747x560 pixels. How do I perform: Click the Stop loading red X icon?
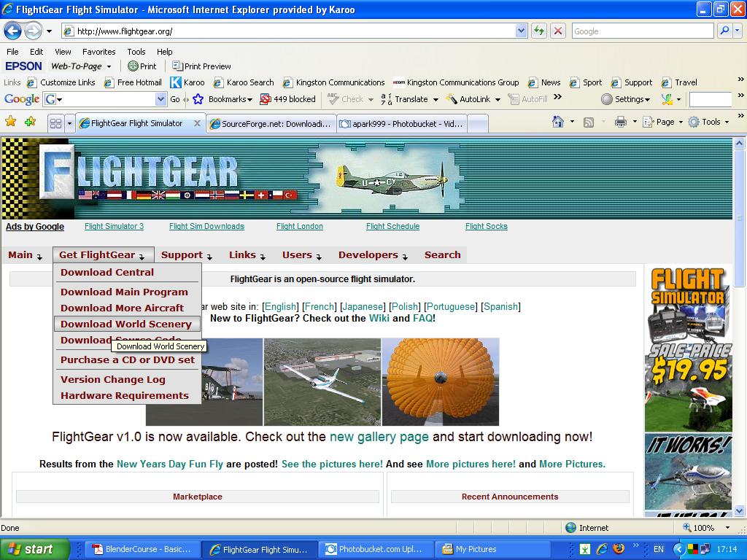click(x=558, y=31)
